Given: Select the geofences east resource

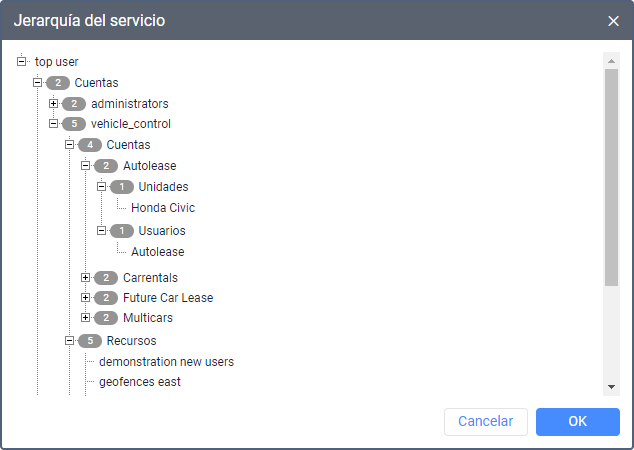Looking at the screenshot, I should pos(140,382).
